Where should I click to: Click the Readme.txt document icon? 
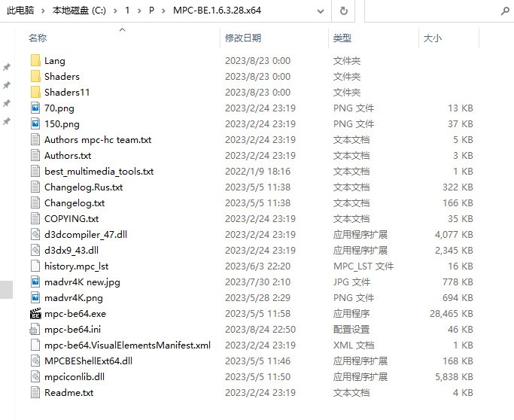(x=35, y=392)
